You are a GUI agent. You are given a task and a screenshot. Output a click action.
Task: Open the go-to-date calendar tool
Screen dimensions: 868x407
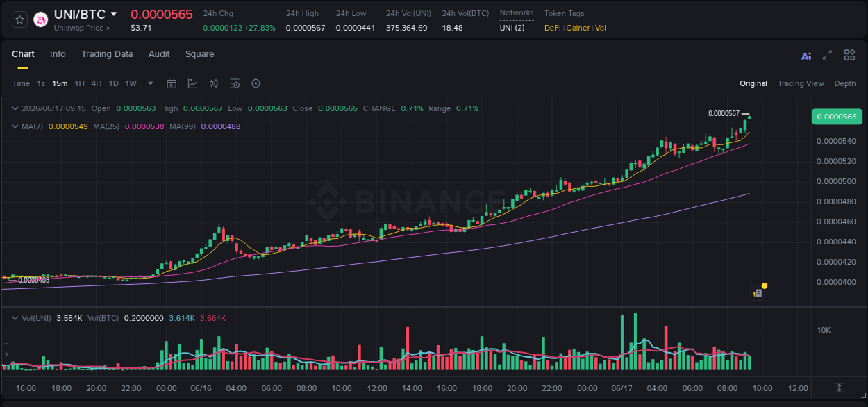(x=172, y=83)
